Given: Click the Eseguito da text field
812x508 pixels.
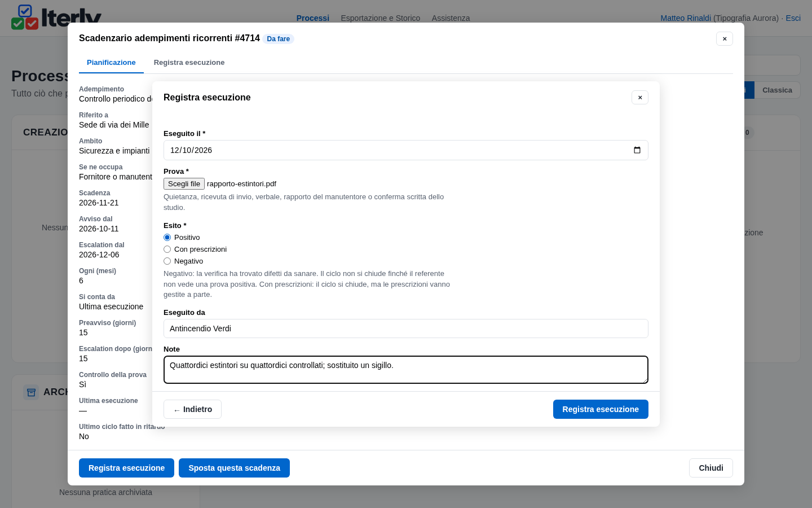Looking at the screenshot, I should click(406, 329).
